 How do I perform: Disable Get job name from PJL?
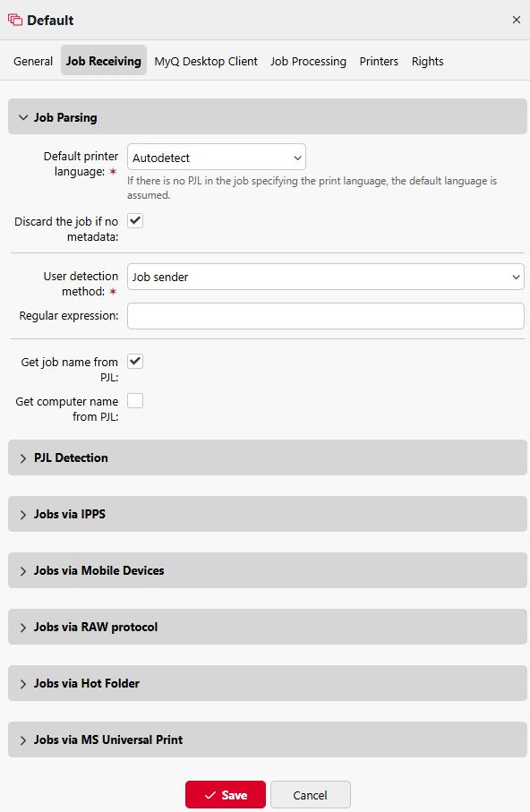coord(134,361)
